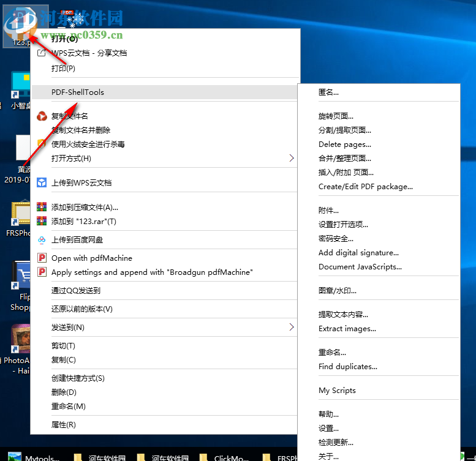Choose Add digital signature...
The height and width of the screenshot is (461, 476).
pyautogui.click(x=358, y=253)
